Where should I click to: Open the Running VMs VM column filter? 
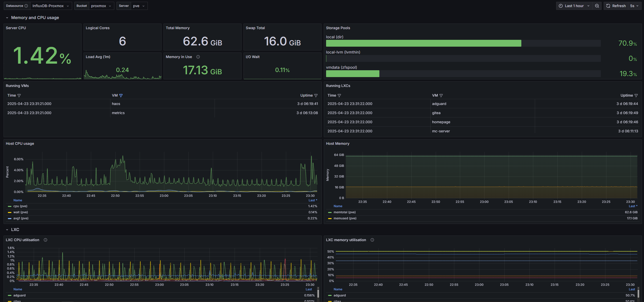121,96
